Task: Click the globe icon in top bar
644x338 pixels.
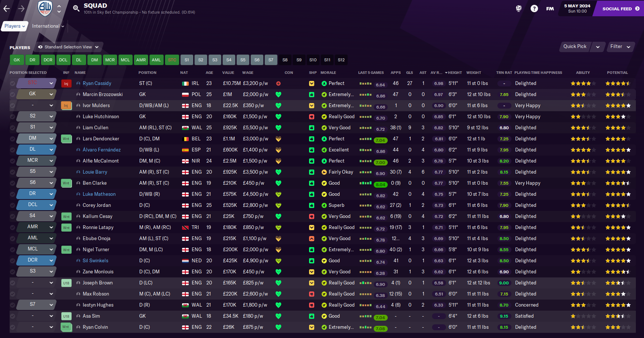Action: [518, 8]
